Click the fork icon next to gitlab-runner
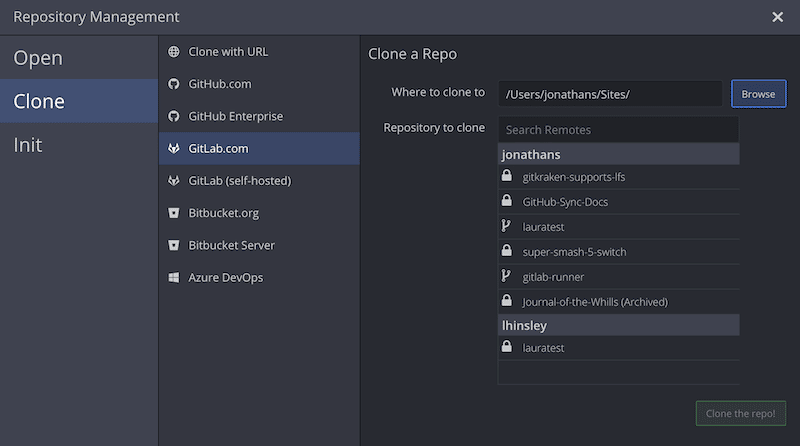This screenshot has width=800, height=446. tap(507, 276)
